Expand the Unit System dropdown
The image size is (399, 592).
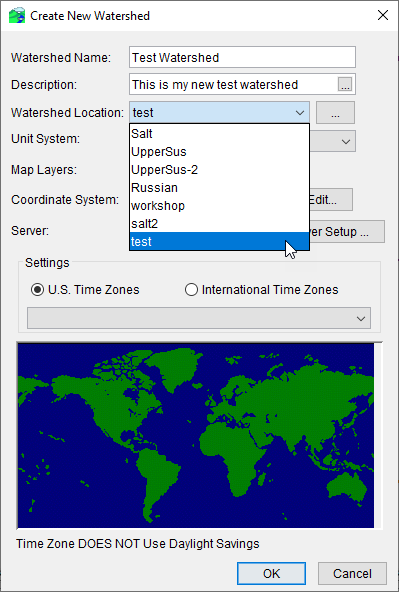345,142
